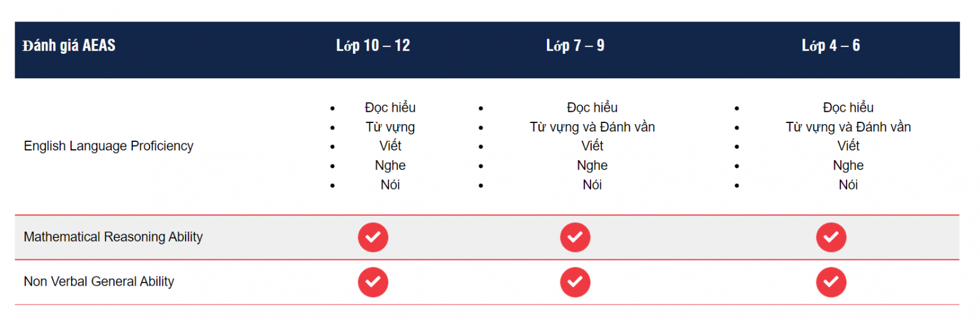The width and height of the screenshot is (980, 326).
Task: Click 'Đọc hiểu' in the Lớp 10 – 12 column
Action: point(390,108)
